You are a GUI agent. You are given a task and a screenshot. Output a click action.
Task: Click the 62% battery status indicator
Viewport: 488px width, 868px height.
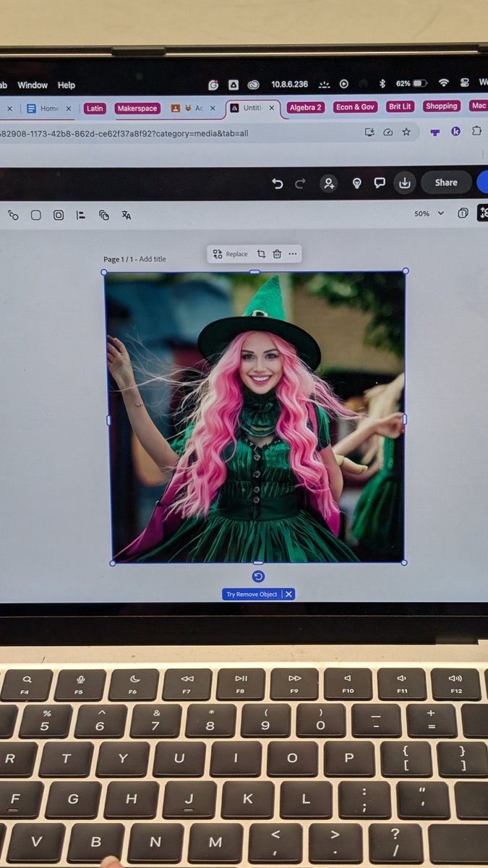point(412,84)
